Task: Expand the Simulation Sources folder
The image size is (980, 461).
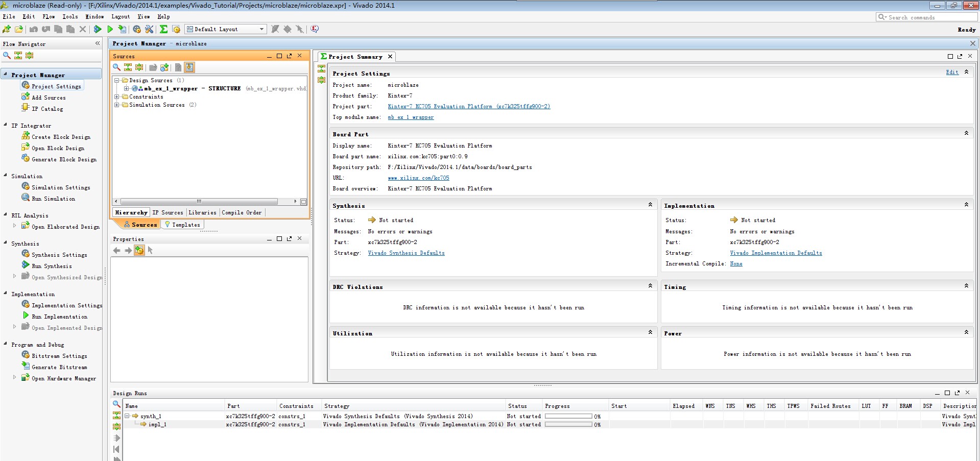Action: point(117,105)
